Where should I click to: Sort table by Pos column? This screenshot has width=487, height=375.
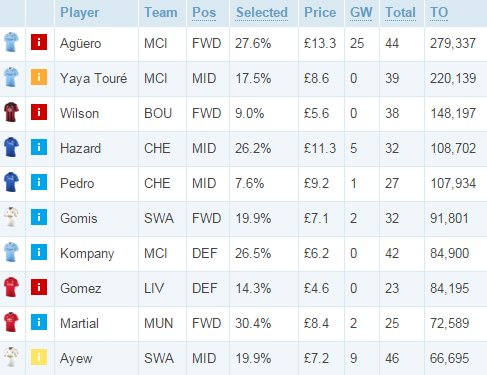(x=204, y=13)
